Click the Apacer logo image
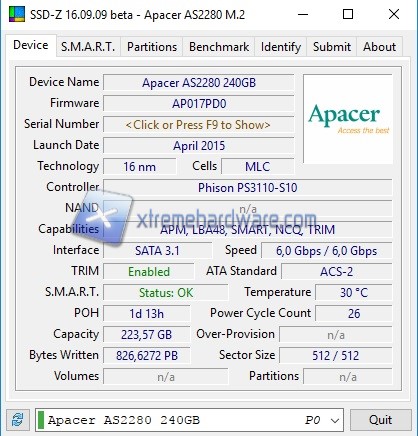The height and width of the screenshot is (436, 418). (348, 119)
